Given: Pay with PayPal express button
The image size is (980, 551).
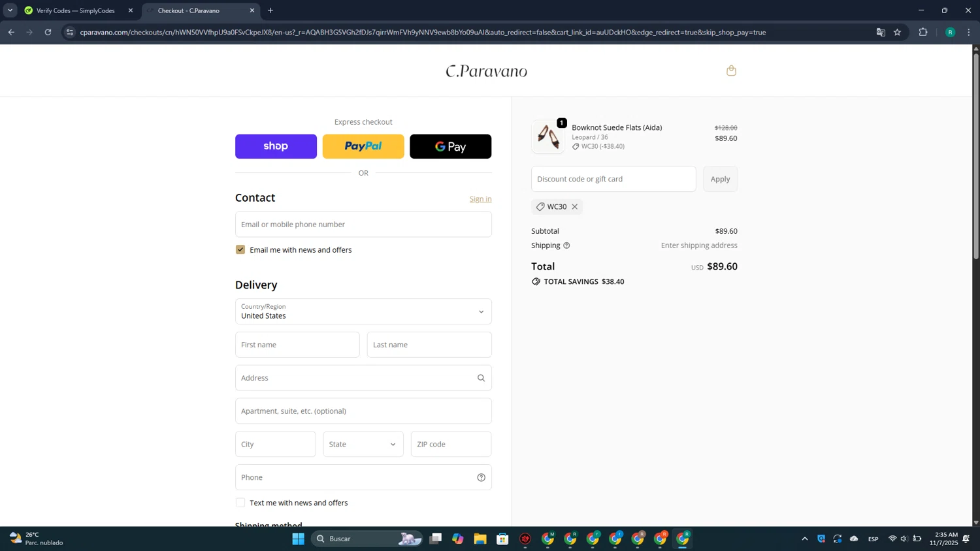Looking at the screenshot, I should [363, 146].
